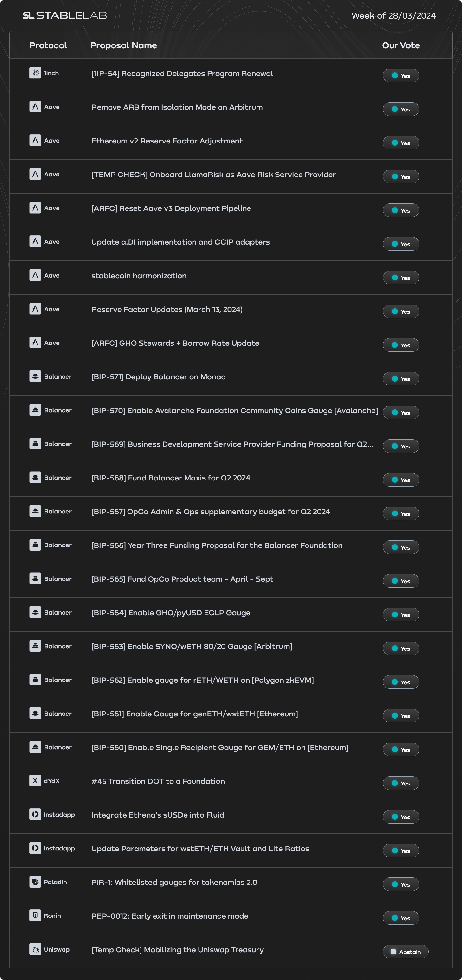Open '[BIP-564] Enable GHO/pyUSD ECLP Gauge'
The width and height of the screenshot is (462, 980).
pyautogui.click(x=171, y=613)
